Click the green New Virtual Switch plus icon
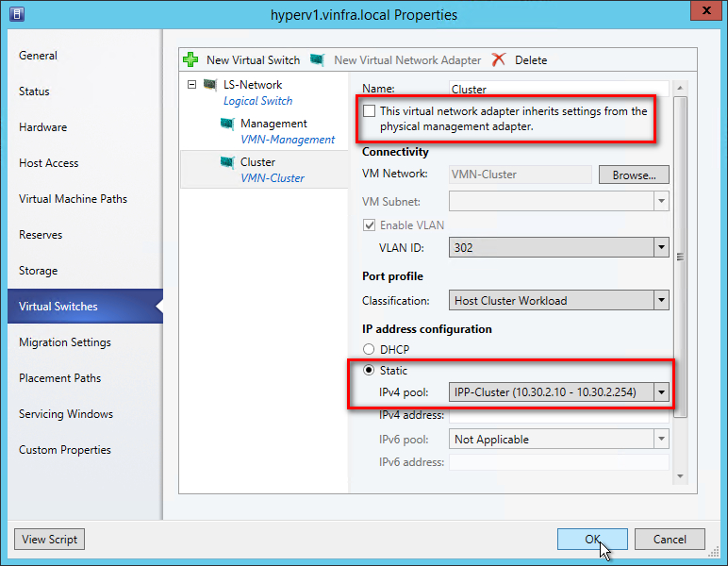 coord(191,59)
